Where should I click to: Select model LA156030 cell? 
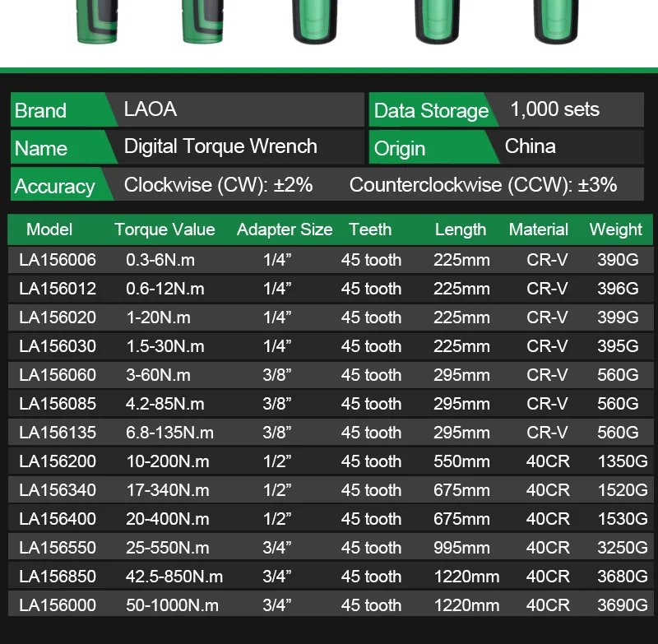(58, 346)
